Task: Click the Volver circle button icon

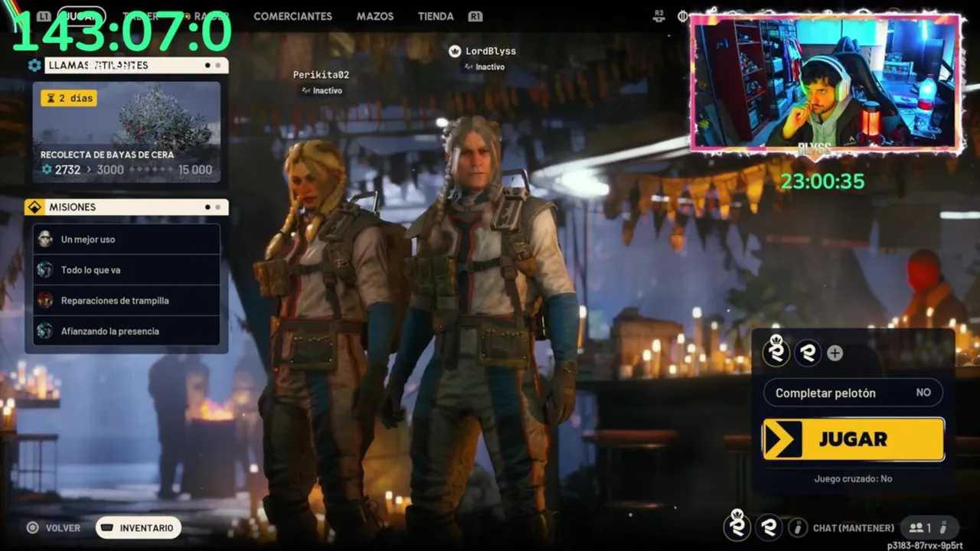Action: 32,527
